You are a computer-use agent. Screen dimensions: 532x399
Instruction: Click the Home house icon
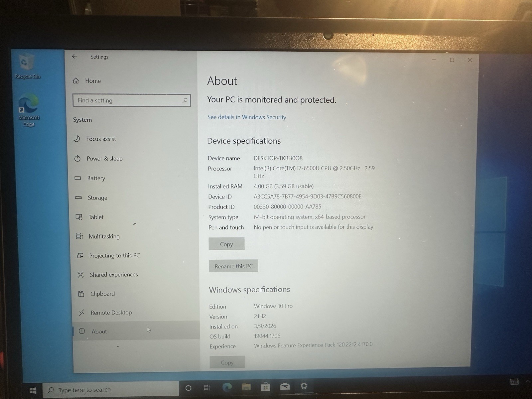(x=76, y=81)
